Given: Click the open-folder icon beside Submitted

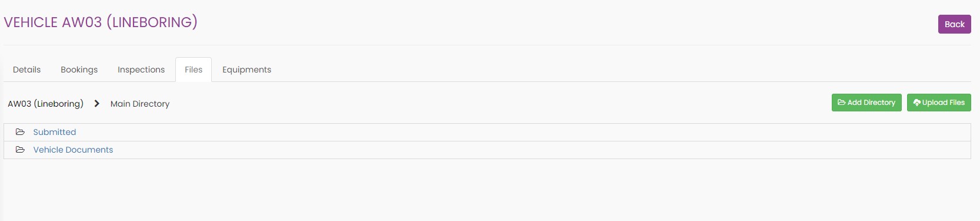Looking at the screenshot, I should click(20, 132).
